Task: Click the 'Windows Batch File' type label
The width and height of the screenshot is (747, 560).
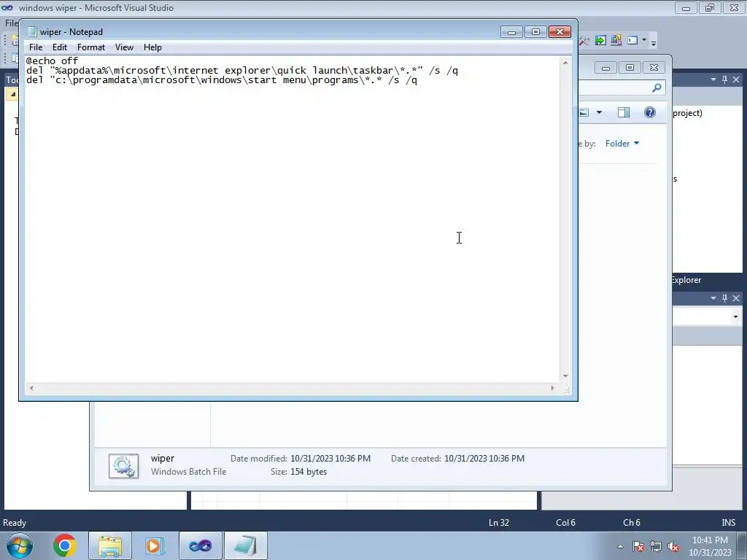Action: 189,472
